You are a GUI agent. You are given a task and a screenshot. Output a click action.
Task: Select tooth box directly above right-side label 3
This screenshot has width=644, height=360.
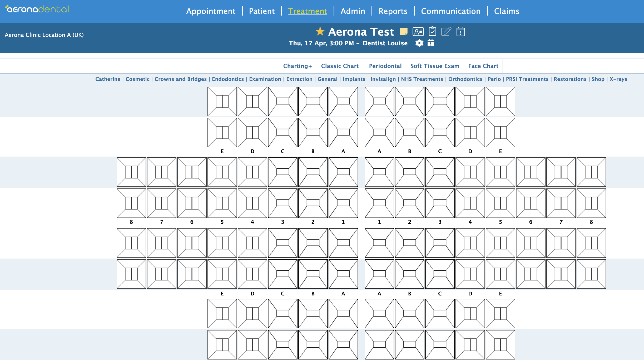440,203
